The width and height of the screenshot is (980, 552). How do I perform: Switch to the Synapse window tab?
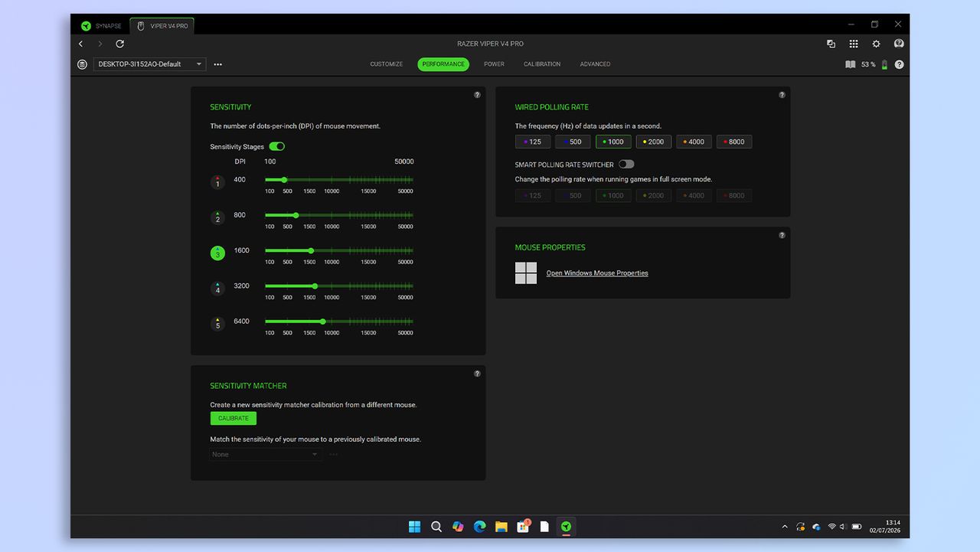click(x=103, y=26)
